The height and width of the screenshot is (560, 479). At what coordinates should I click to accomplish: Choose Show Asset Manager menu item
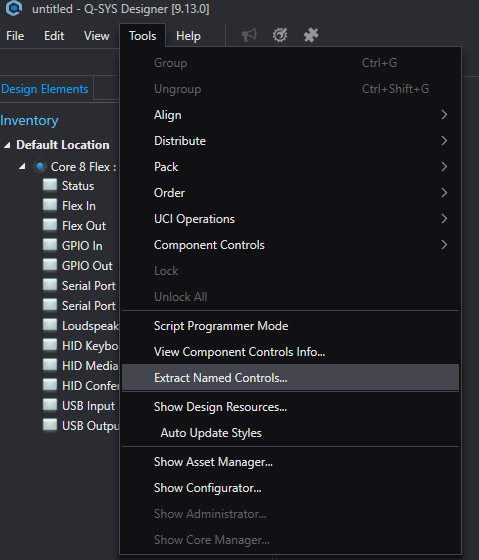290,462
